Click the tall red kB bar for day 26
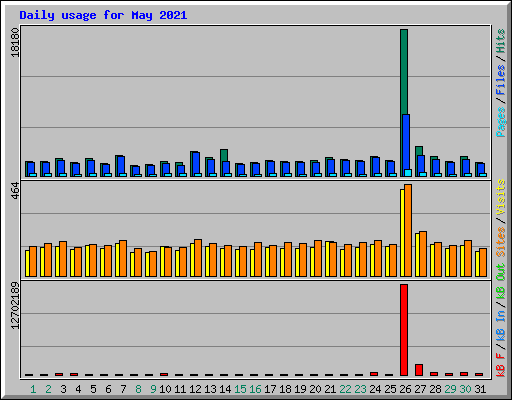Image resolution: width=512 pixels, height=400 pixels. (x=404, y=330)
